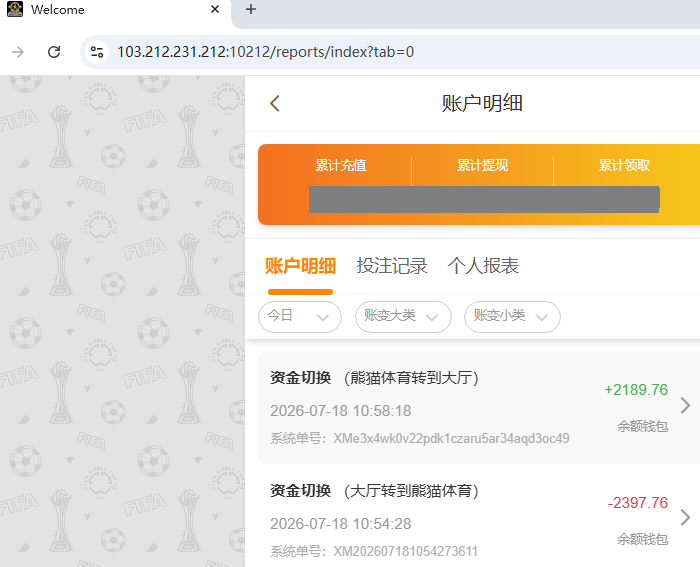
Task: Click record title 熊猫体育转到大厅
Action: point(411,378)
